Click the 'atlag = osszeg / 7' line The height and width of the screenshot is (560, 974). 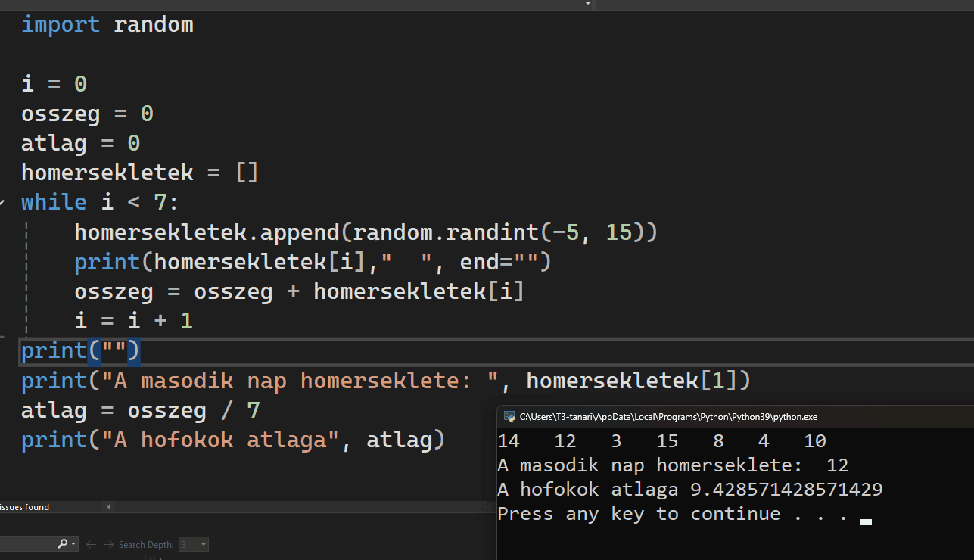140,411
